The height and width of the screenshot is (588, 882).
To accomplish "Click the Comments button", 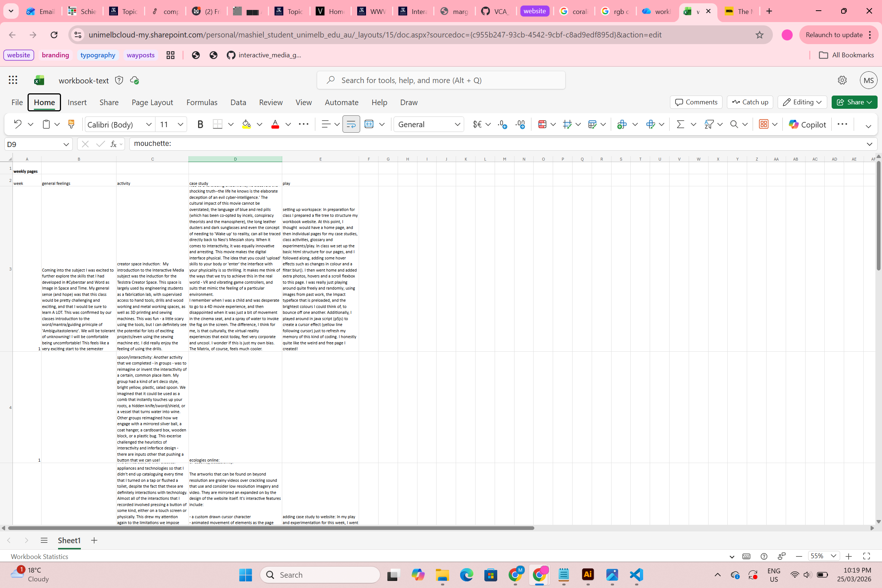I will point(696,102).
